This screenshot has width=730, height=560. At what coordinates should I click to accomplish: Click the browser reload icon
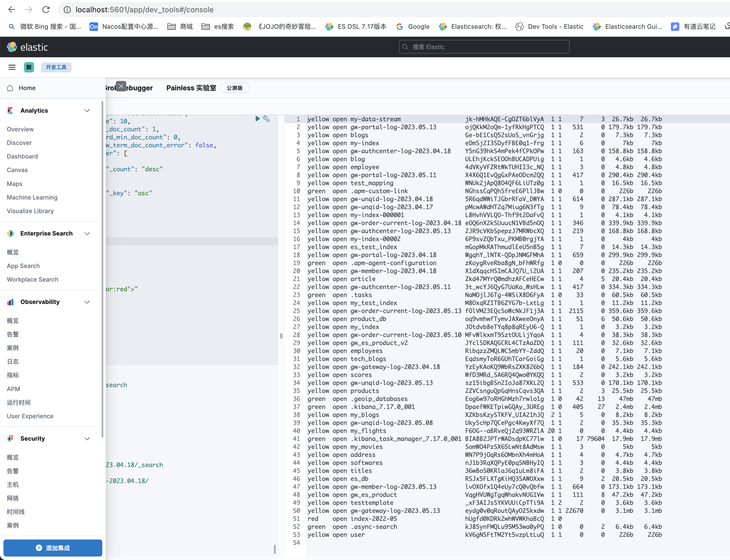click(46, 10)
